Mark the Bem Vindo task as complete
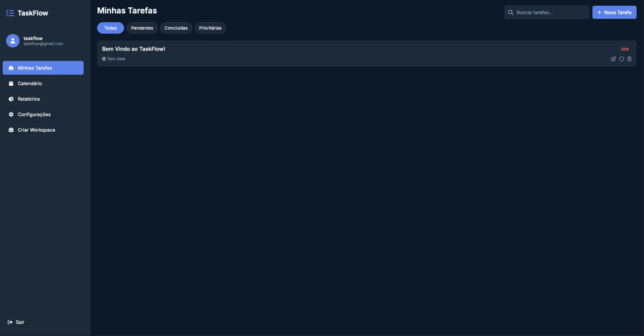Image resolution: width=644 pixels, height=336 pixels. [621, 59]
